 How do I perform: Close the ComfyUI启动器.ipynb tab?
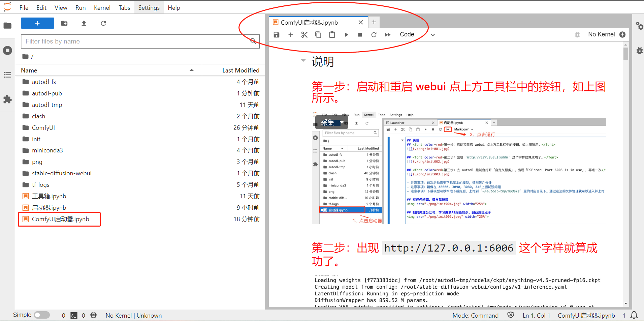tap(361, 22)
